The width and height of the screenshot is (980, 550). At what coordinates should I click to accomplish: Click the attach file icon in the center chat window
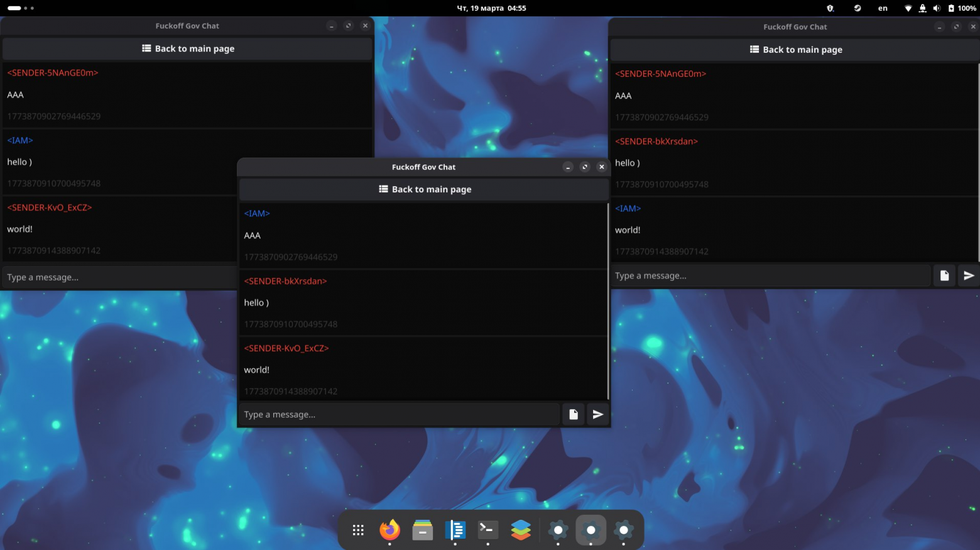573,414
